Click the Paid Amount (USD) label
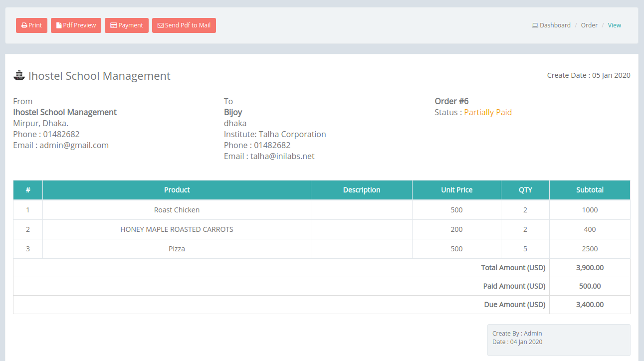 click(x=514, y=286)
